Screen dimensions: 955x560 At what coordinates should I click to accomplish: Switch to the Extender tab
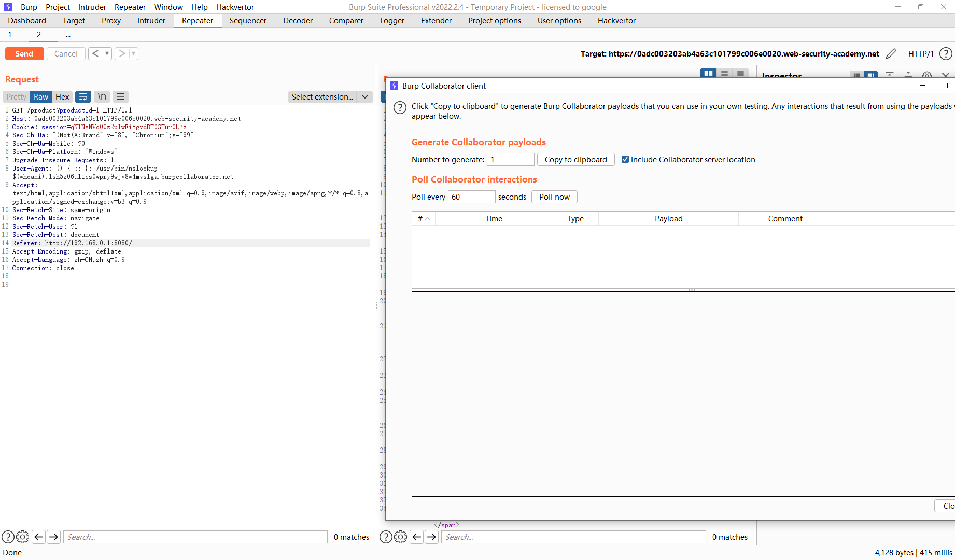tap(436, 21)
